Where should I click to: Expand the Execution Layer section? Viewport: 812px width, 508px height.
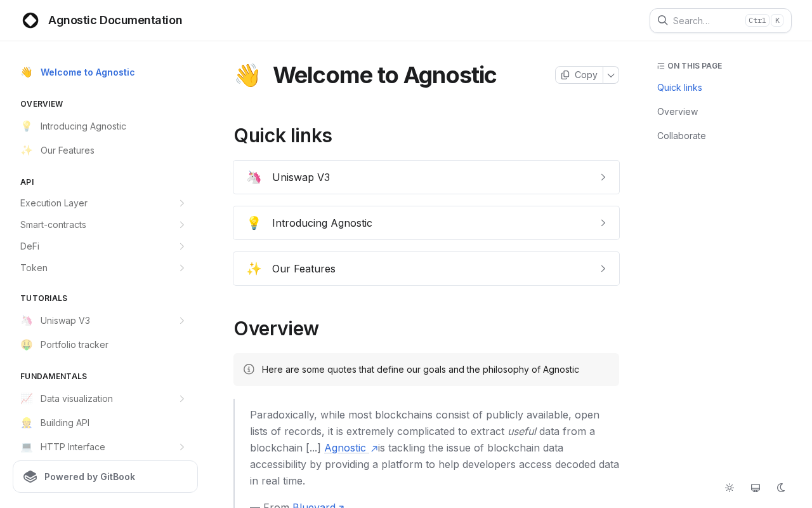(181, 203)
